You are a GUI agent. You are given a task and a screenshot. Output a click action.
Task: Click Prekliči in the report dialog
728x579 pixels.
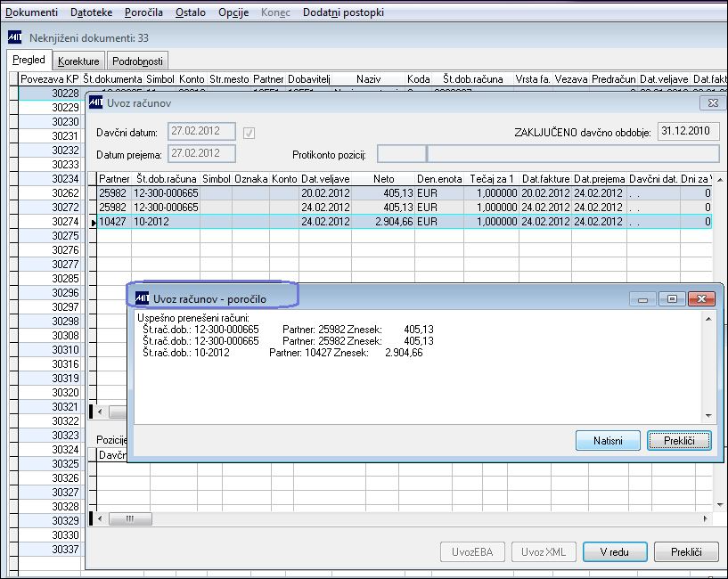679,440
